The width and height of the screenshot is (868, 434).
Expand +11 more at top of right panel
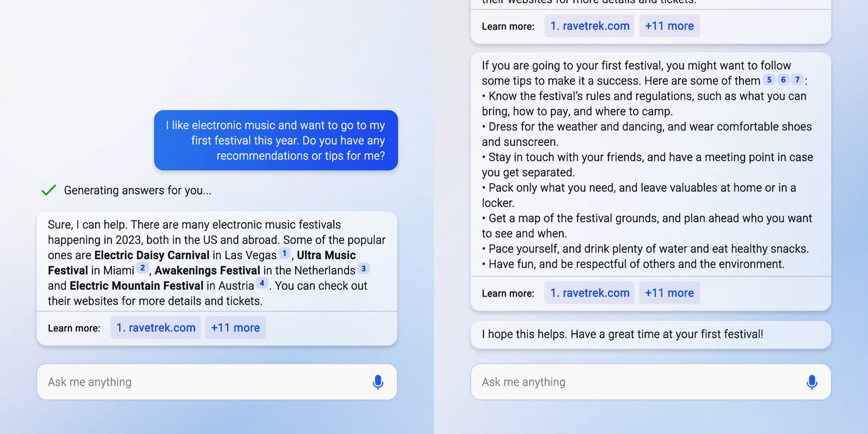pyautogui.click(x=669, y=26)
